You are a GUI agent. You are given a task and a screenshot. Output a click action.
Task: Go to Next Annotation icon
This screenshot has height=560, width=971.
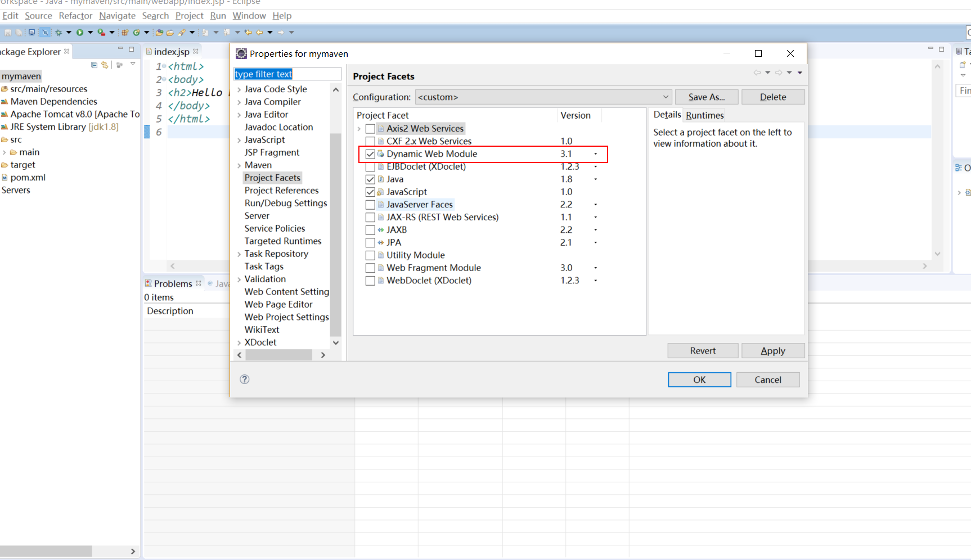pos(205,32)
